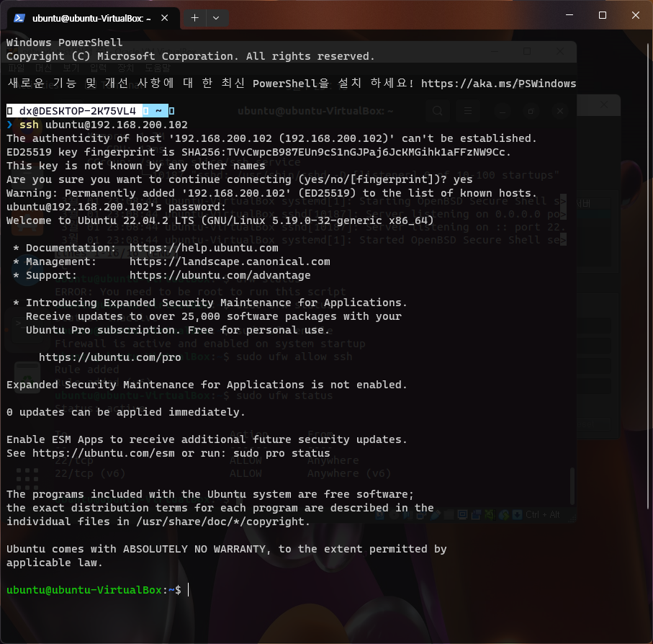Open the https://help.ubuntu.com documentation link
Screen dimensions: 653x644
(x=204, y=248)
